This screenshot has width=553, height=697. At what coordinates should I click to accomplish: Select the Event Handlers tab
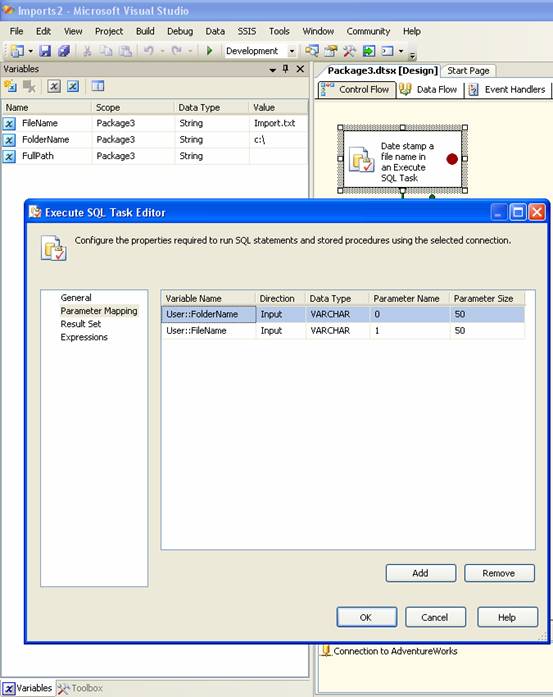[508, 89]
